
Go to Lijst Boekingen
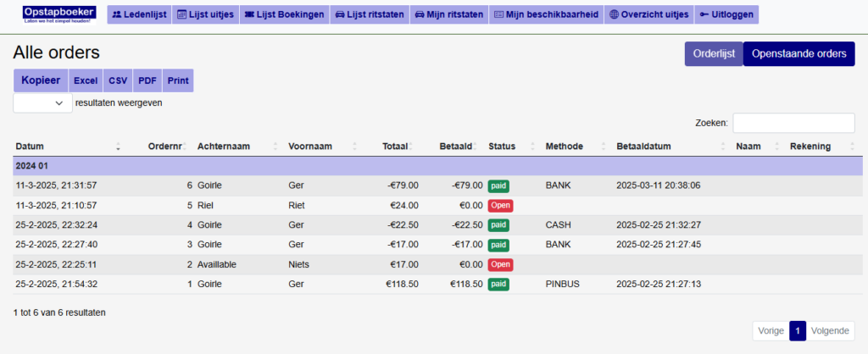click(281, 14)
